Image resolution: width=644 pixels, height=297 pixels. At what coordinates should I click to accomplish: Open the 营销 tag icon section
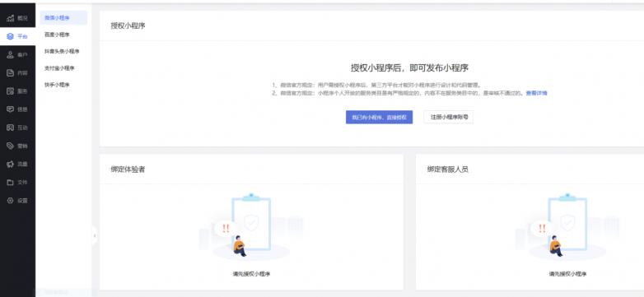10,146
